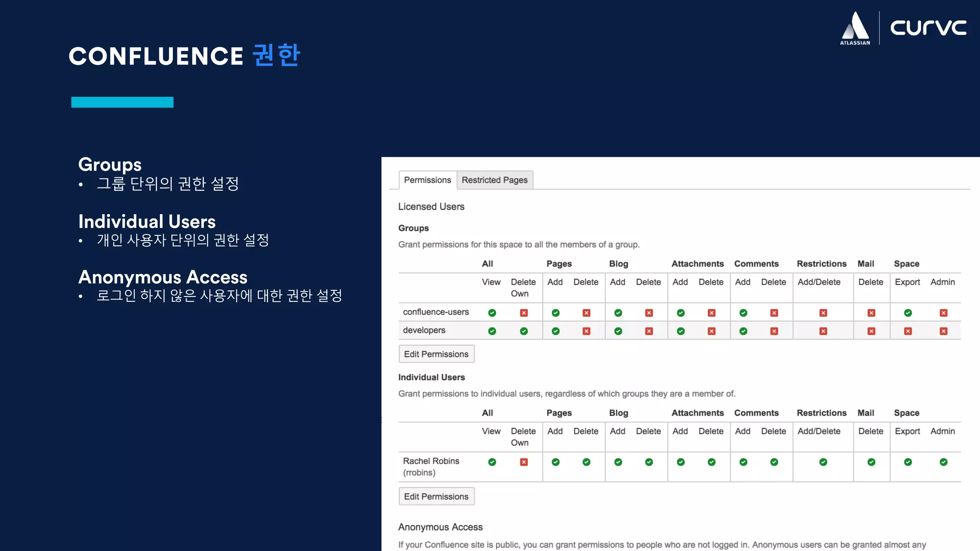Click the Groups table Restrictions column header
The width and height of the screenshot is (980, 551).
click(822, 264)
